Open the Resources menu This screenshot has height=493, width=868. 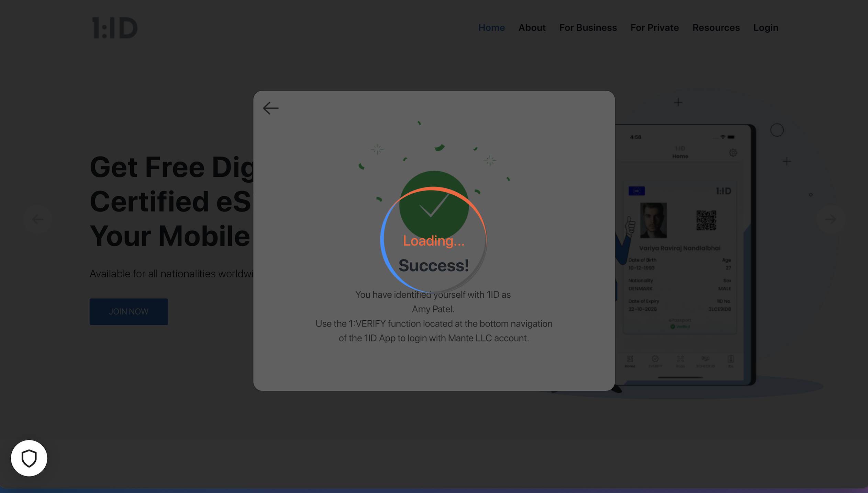tap(716, 27)
